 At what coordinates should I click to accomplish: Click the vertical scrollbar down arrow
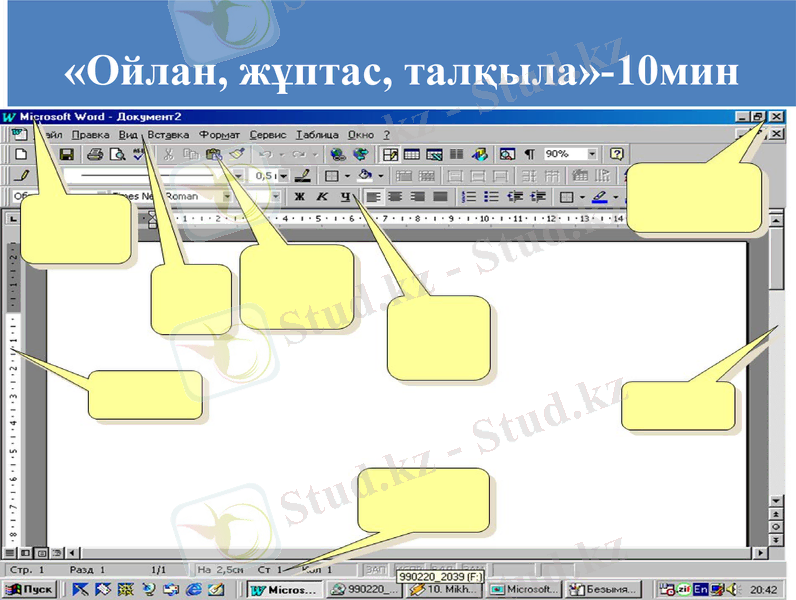[x=776, y=501]
